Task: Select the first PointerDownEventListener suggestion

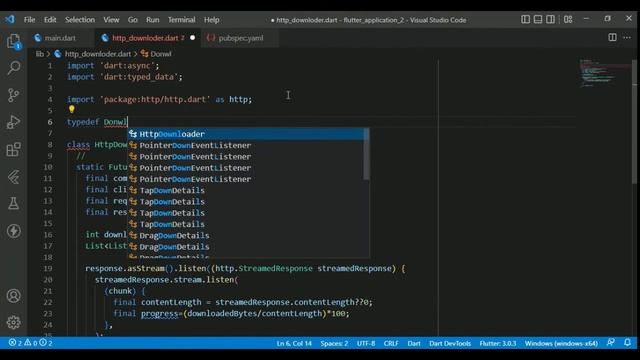Action: click(x=246, y=145)
